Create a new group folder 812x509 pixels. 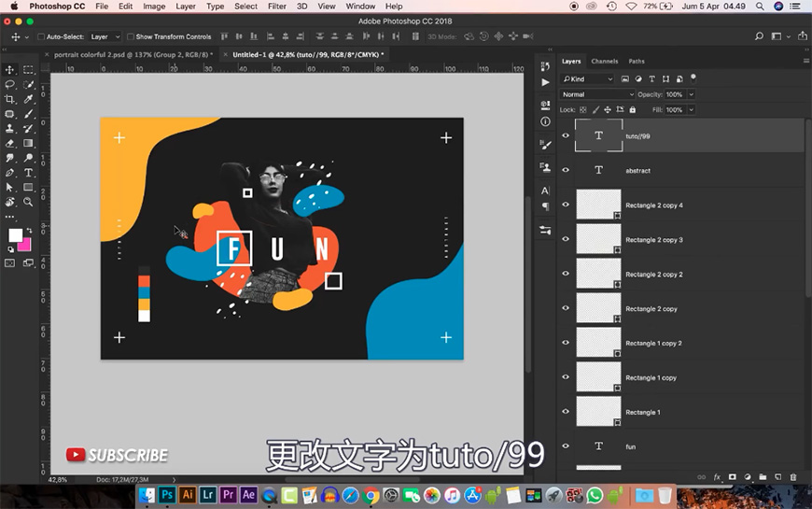763,477
